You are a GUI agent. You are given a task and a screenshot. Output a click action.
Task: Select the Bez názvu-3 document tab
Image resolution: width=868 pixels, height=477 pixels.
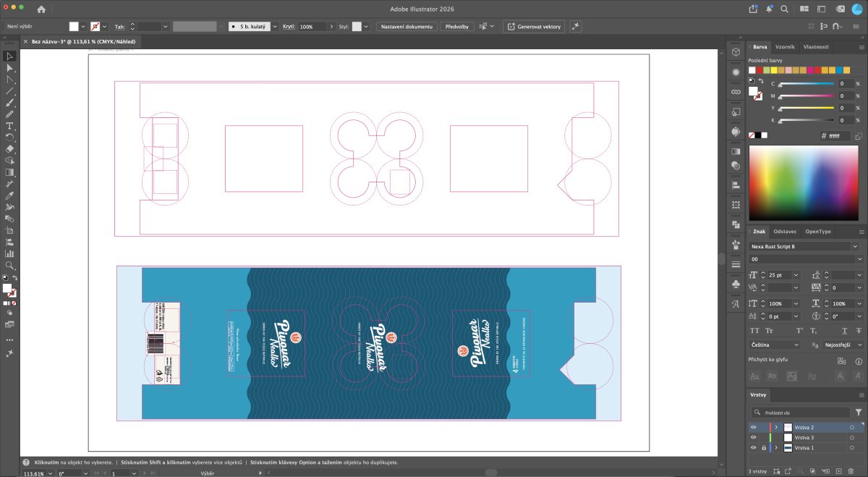coord(83,41)
